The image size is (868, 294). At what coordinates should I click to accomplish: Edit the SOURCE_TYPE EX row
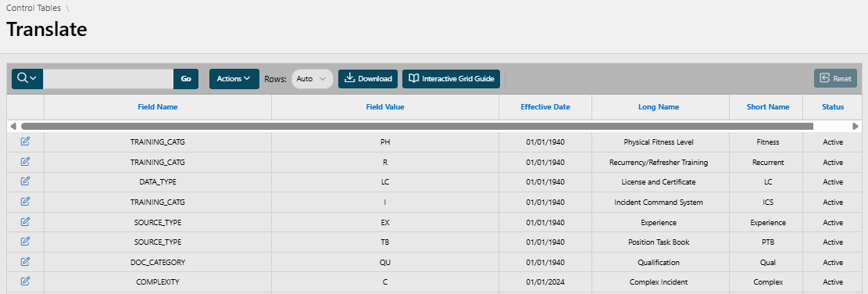(25, 221)
